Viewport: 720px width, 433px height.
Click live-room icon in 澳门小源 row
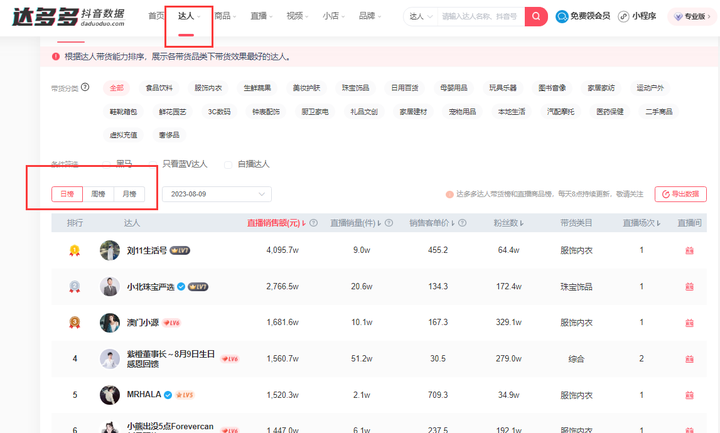coord(689,323)
